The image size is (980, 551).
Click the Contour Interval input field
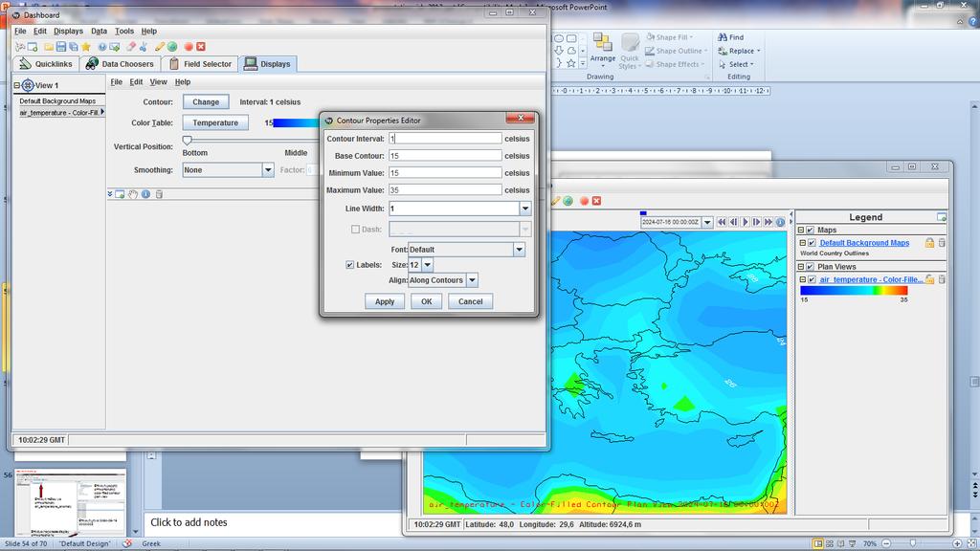coord(445,139)
